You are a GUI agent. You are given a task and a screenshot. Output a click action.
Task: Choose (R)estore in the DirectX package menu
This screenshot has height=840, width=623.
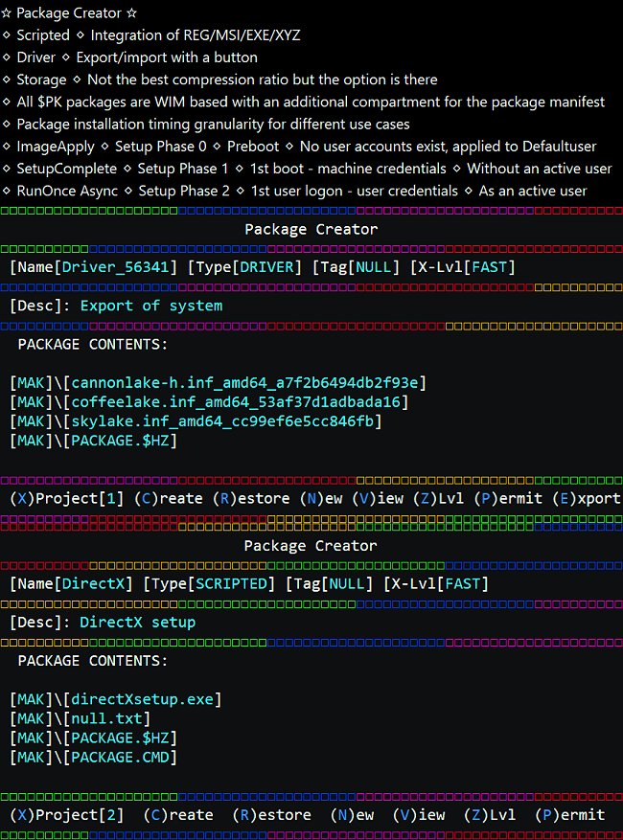pos(271,814)
